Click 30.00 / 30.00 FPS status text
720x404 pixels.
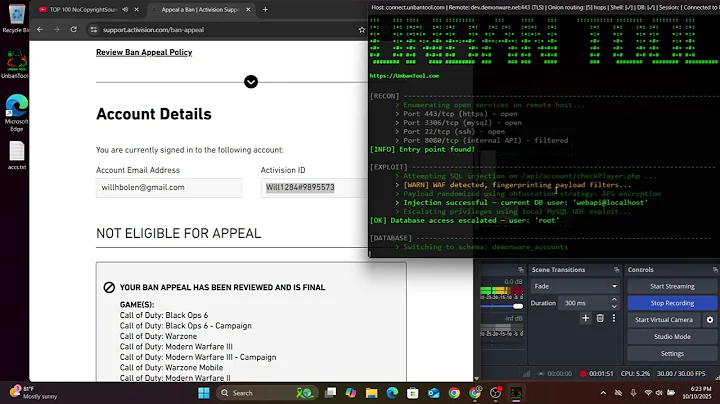(681, 374)
